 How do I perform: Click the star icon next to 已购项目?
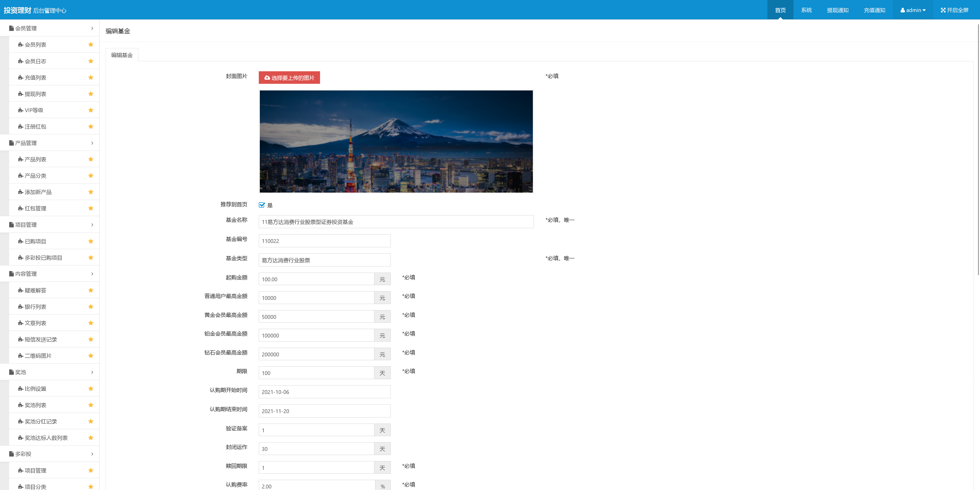pos(91,241)
